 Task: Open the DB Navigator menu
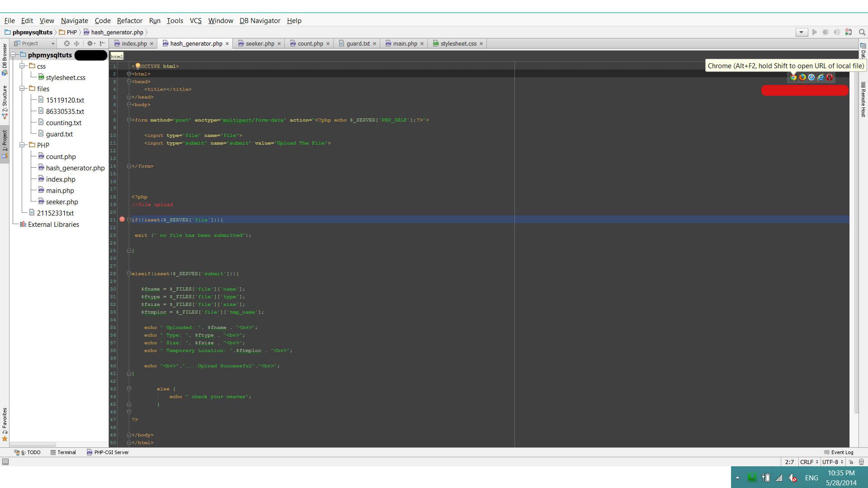(260, 21)
